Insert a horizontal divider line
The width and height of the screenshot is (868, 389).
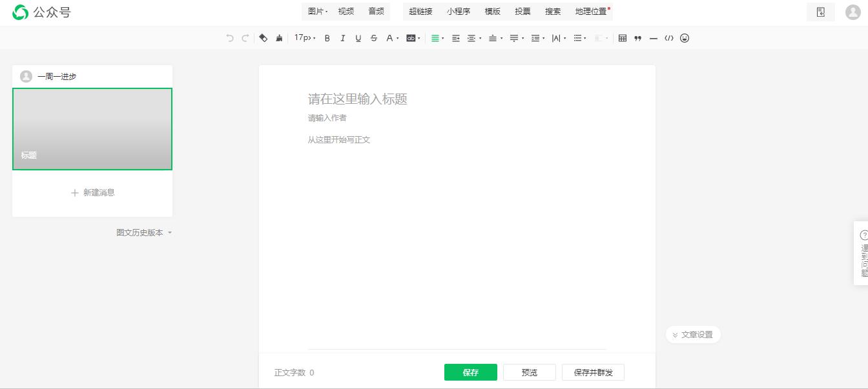[654, 38]
